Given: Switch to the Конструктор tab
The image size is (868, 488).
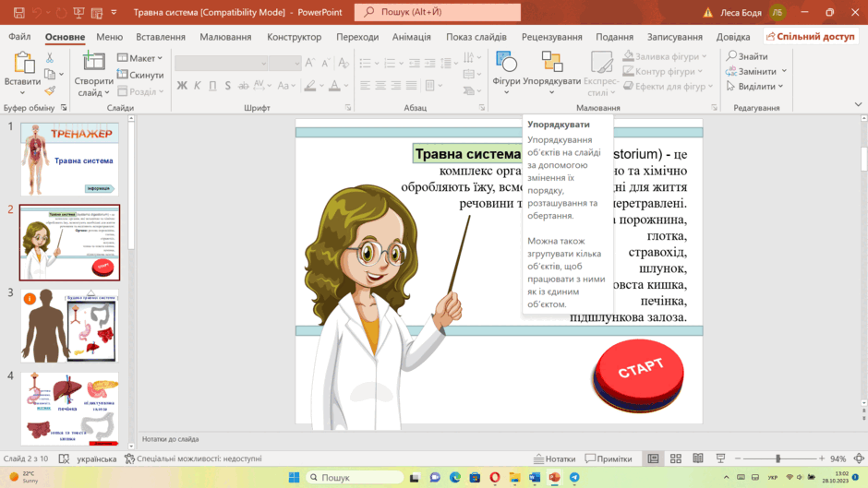Looking at the screenshot, I should (294, 37).
